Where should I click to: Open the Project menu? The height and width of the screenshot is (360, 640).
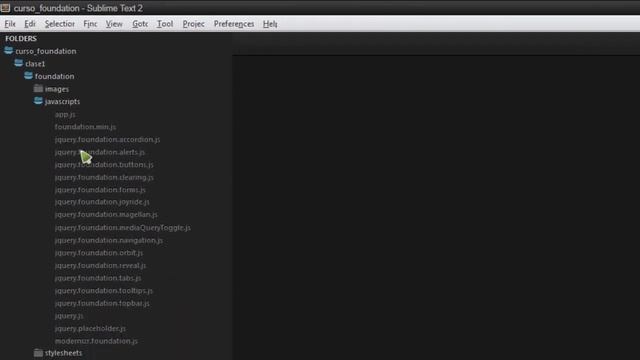193,24
